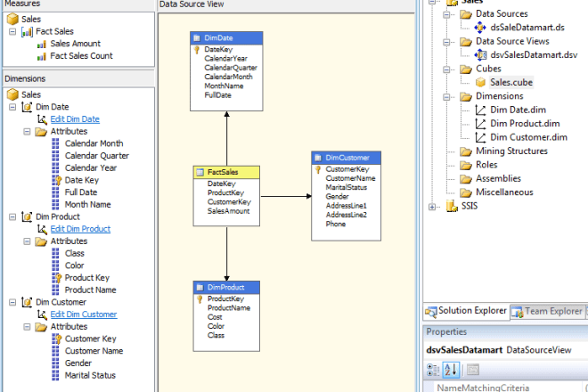Viewport: 588px width, 392px height.
Task: Collapse the Fact Sales measure group
Action: coord(12,31)
